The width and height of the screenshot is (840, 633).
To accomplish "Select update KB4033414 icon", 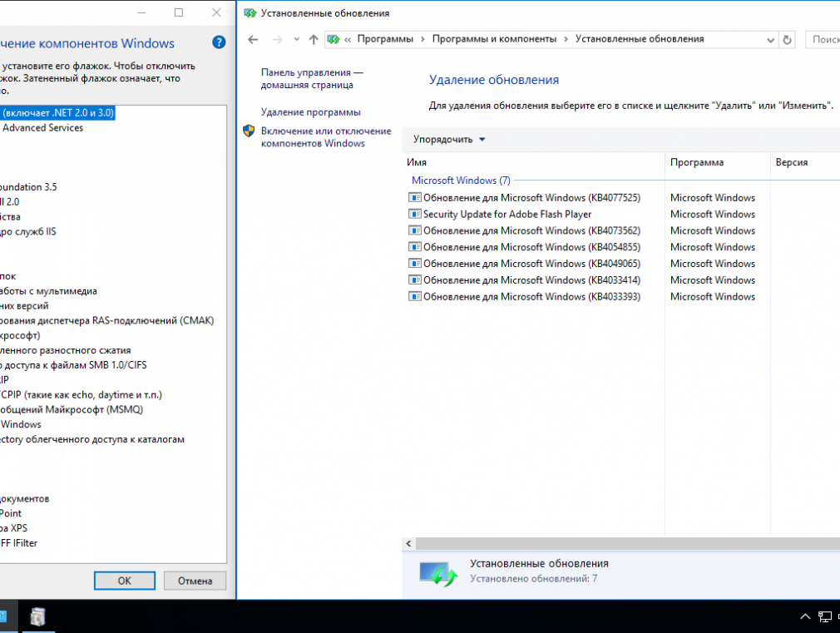I will 415,280.
